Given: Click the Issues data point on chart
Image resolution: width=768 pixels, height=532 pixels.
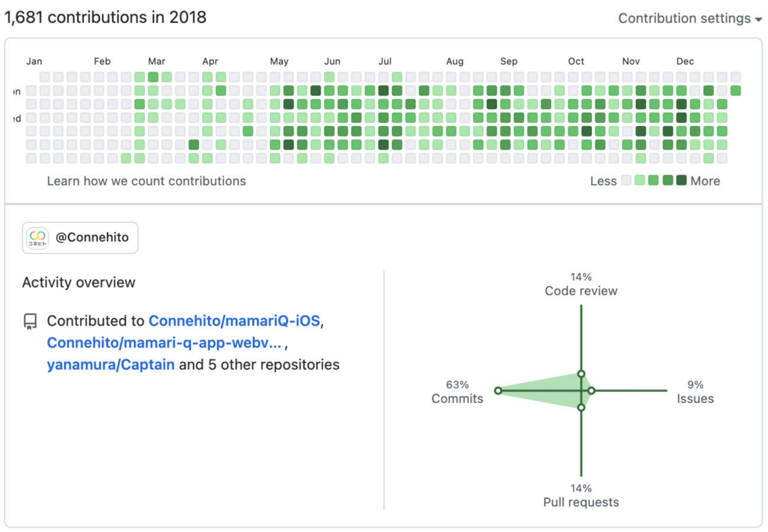Looking at the screenshot, I should 591,390.
